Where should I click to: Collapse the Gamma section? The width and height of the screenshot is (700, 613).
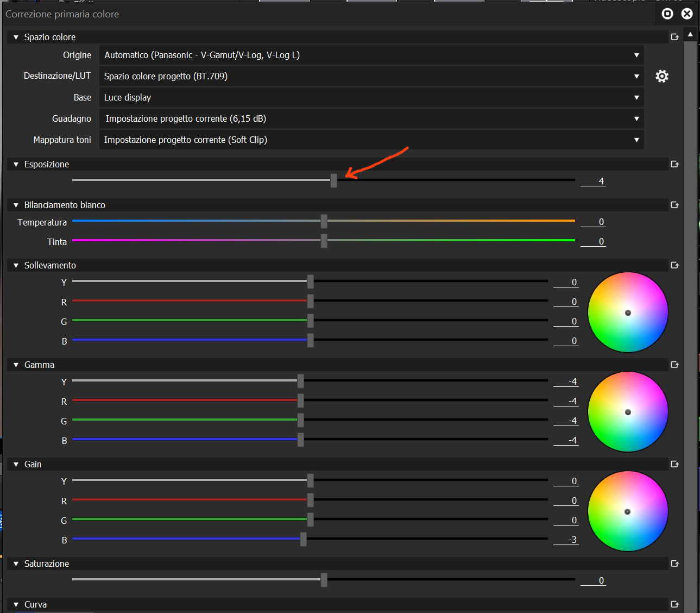point(16,365)
